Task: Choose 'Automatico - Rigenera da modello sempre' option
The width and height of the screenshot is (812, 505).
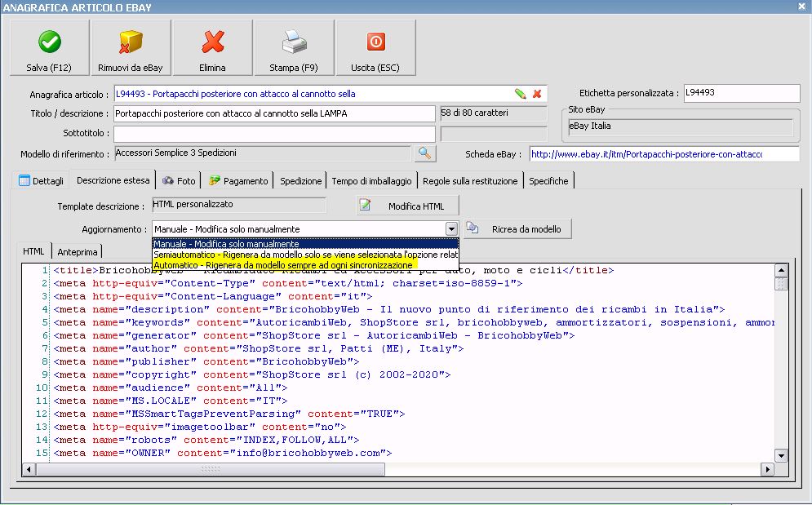Action: [x=283, y=265]
